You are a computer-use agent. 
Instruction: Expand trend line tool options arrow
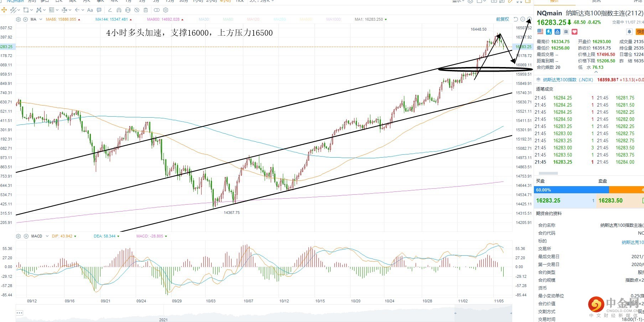coord(19,10)
